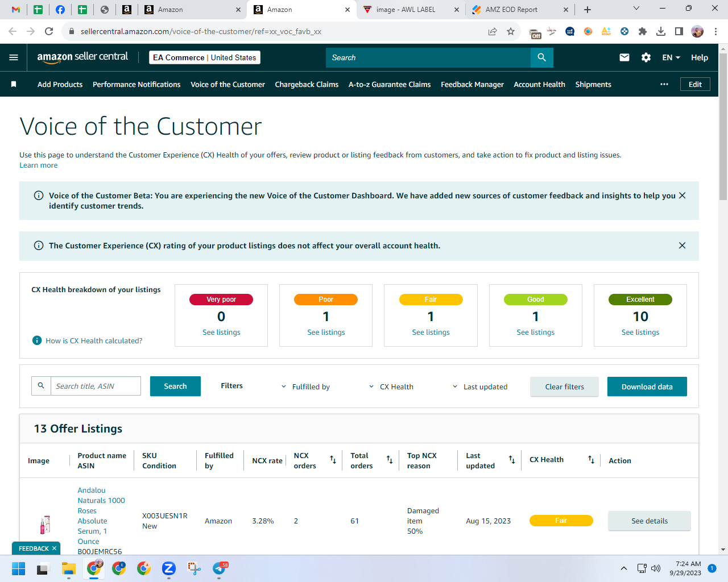Click the Clear filters button

pyautogui.click(x=564, y=386)
